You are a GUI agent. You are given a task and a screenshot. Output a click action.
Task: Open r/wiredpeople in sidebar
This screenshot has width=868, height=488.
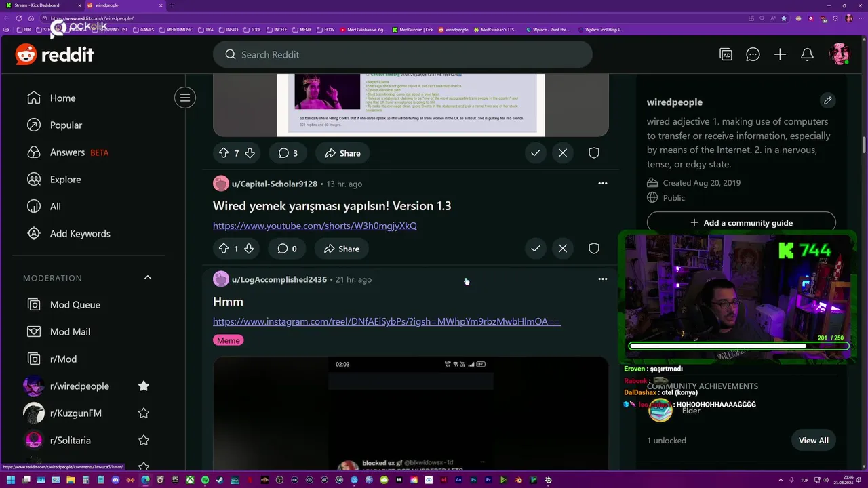point(79,386)
